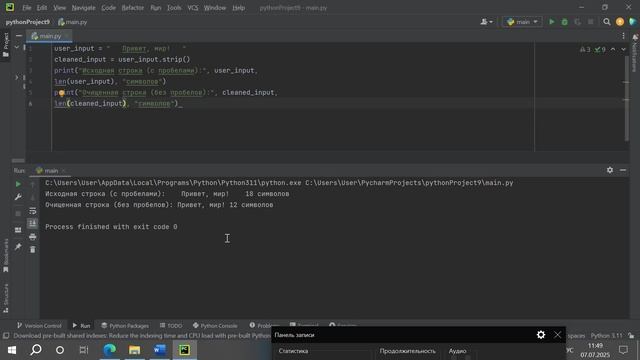
Task: Open Python Packages tool window
Action: pos(125,326)
